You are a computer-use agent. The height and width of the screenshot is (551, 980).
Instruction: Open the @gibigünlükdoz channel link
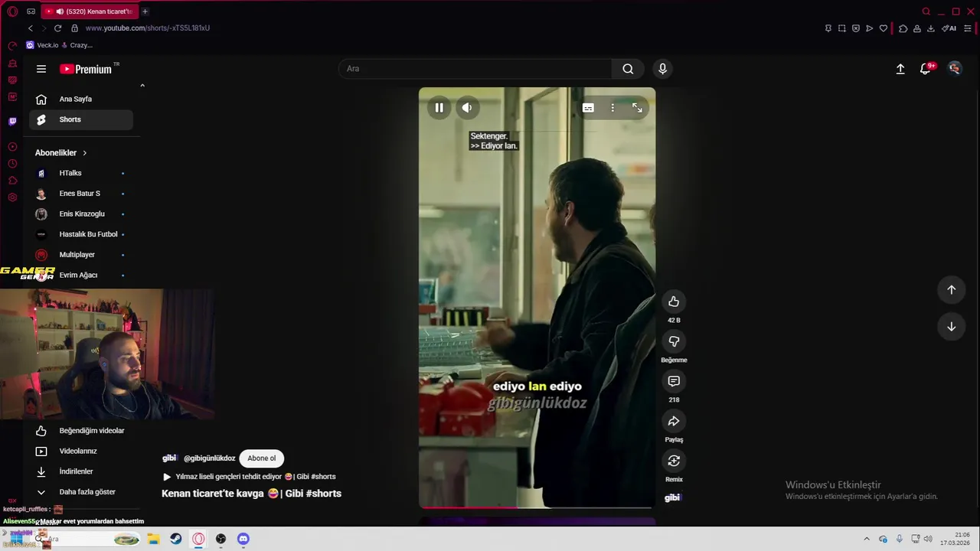[x=209, y=458]
